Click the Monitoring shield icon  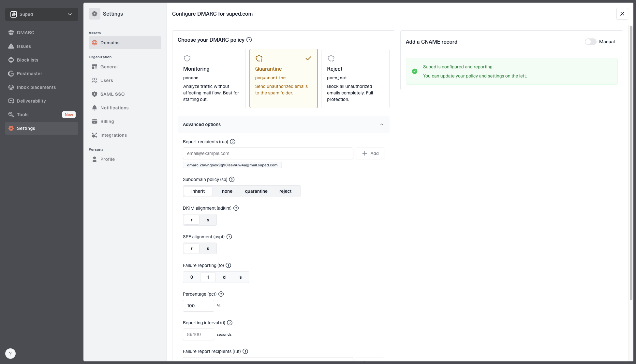click(187, 58)
